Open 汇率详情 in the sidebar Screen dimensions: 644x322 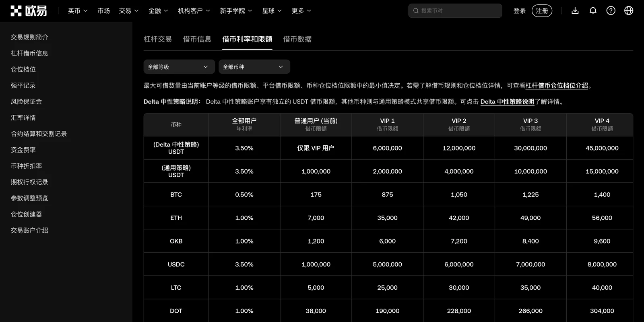point(23,118)
